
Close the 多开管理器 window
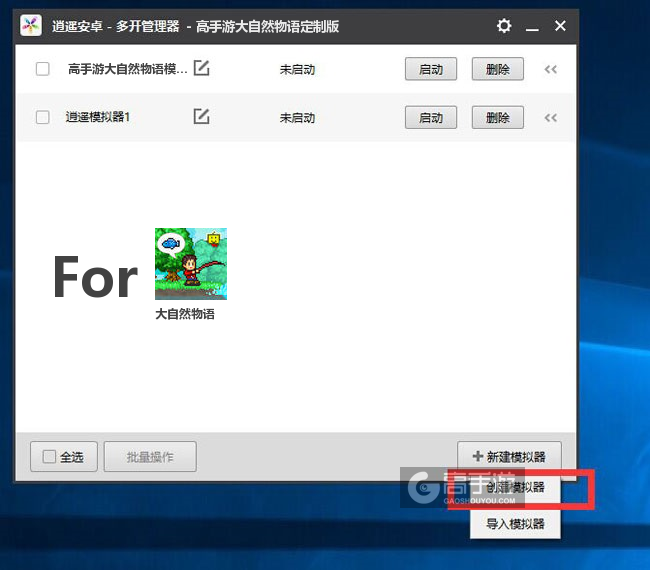click(x=560, y=26)
